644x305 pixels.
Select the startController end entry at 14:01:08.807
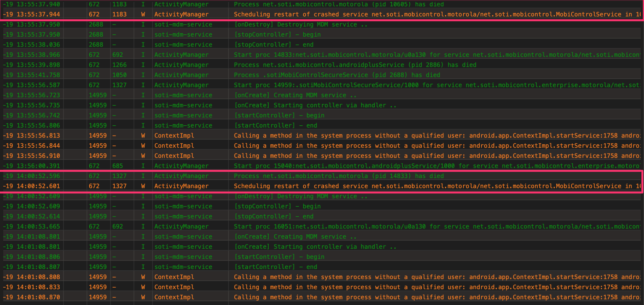[x=276, y=267]
